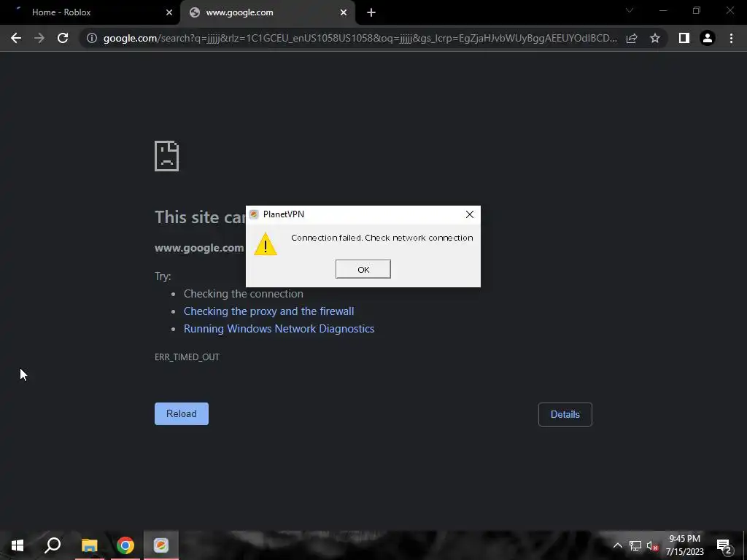This screenshot has height=560, width=747.
Task: Click the google.com address bar URL
Action: tap(360, 38)
